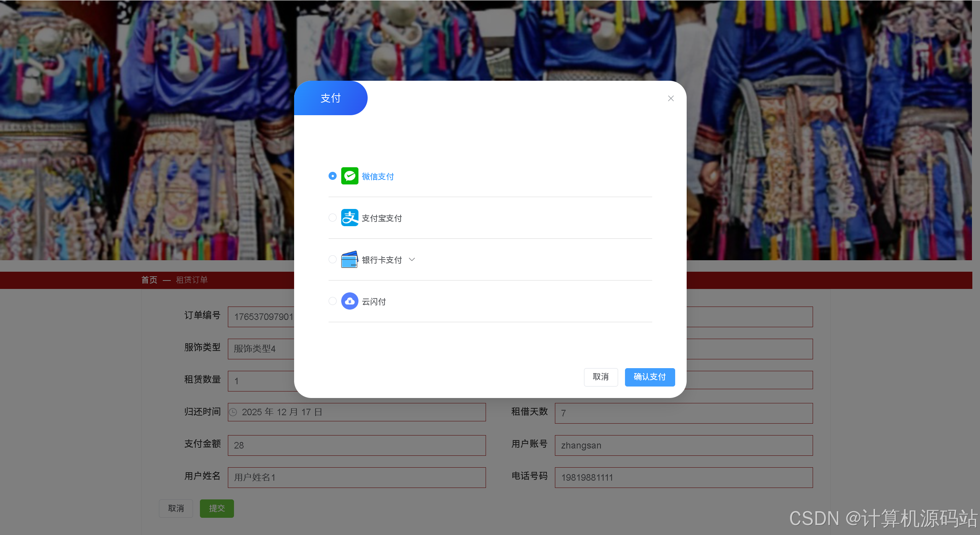
Task: Click the bank card payment icon
Action: pos(349,259)
